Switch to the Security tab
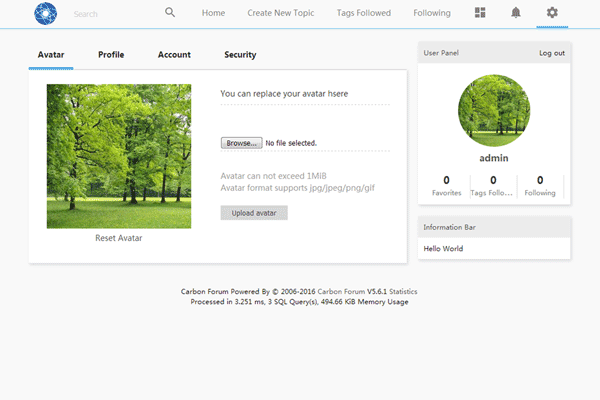 240,55
